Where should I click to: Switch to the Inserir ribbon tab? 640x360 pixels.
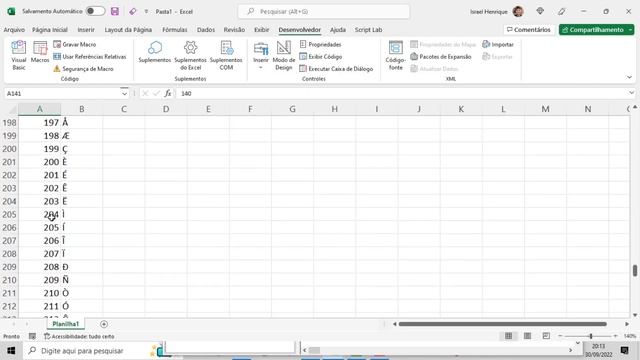click(86, 30)
